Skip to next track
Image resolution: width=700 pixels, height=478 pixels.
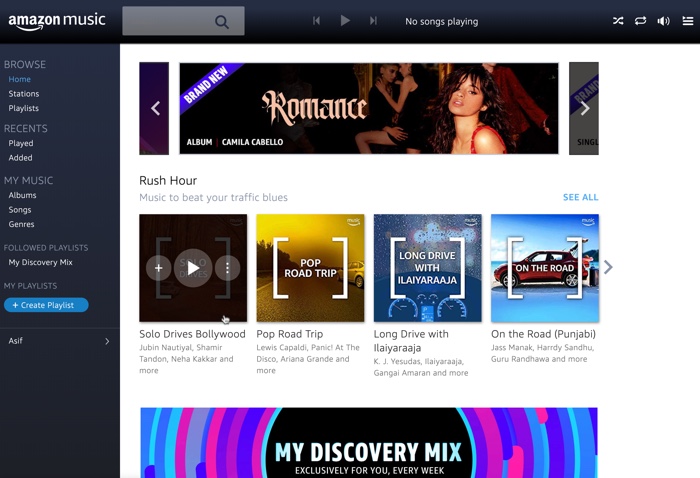(373, 21)
